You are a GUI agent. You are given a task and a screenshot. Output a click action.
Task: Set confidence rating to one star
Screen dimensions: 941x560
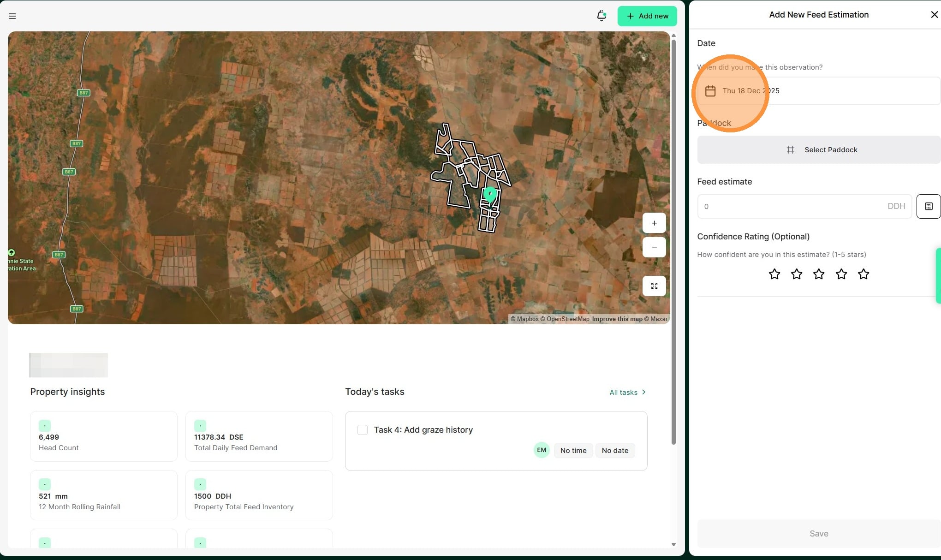coord(774,274)
